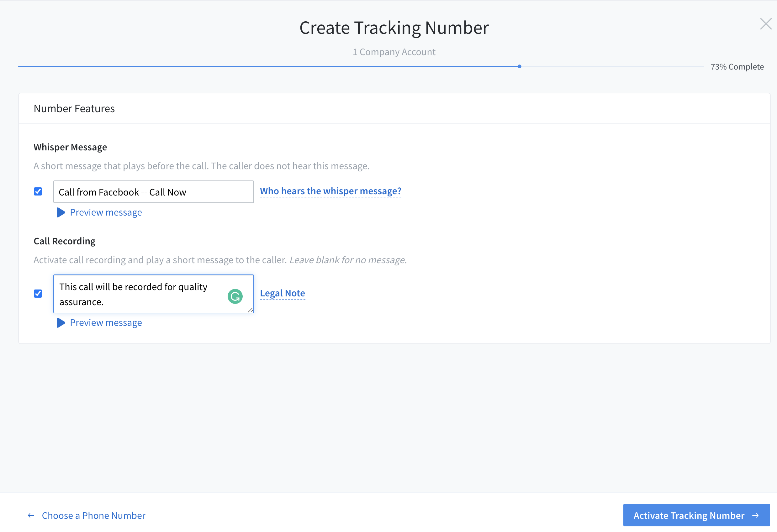Play the call recording preview icon

pos(61,323)
